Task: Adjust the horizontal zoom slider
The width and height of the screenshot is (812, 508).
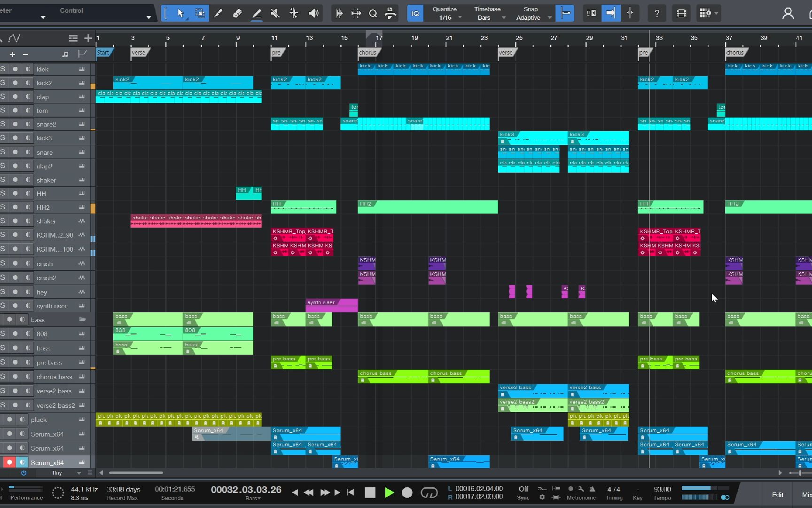Action: click(800, 473)
